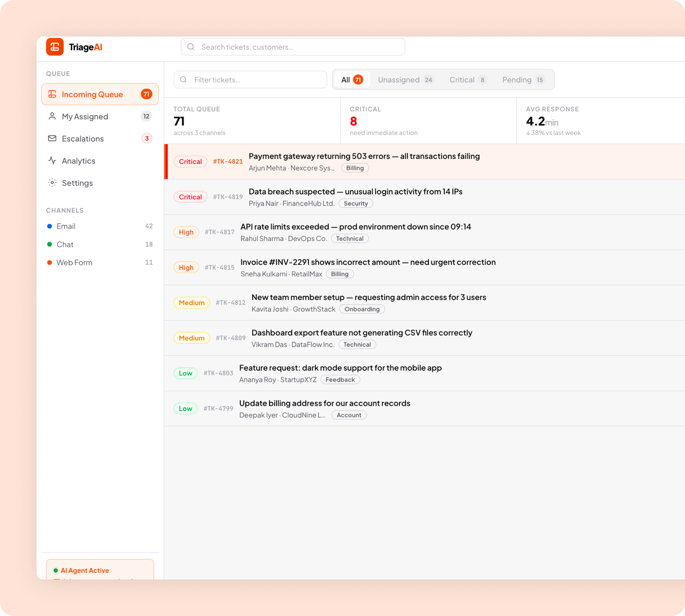685x616 pixels.
Task: Click the magnifier icon in the ticket filter
Action: 184,79
